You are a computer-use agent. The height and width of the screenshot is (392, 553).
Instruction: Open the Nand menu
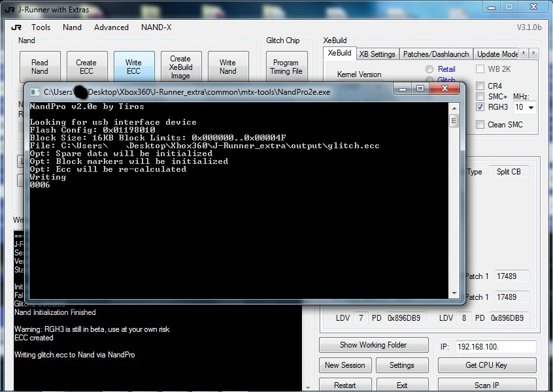pos(73,27)
